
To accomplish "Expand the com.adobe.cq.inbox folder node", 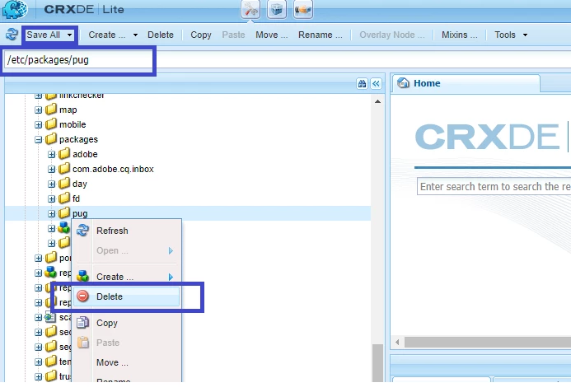I will click(x=52, y=170).
